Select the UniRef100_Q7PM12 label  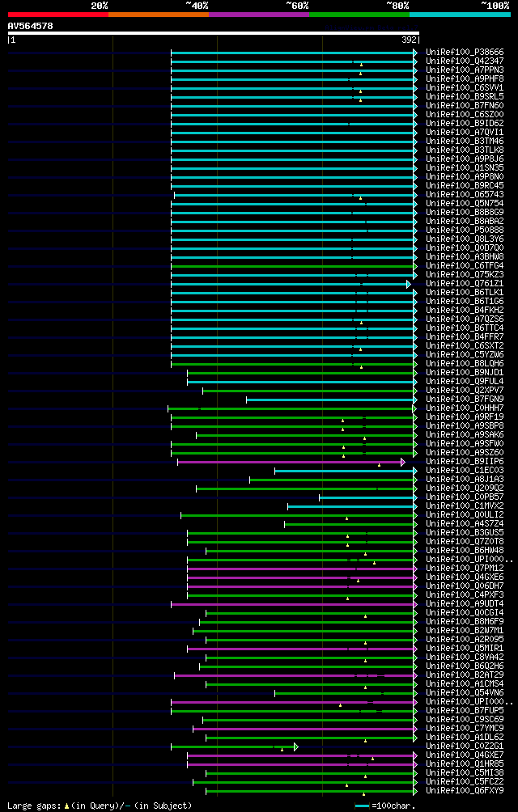click(x=465, y=568)
